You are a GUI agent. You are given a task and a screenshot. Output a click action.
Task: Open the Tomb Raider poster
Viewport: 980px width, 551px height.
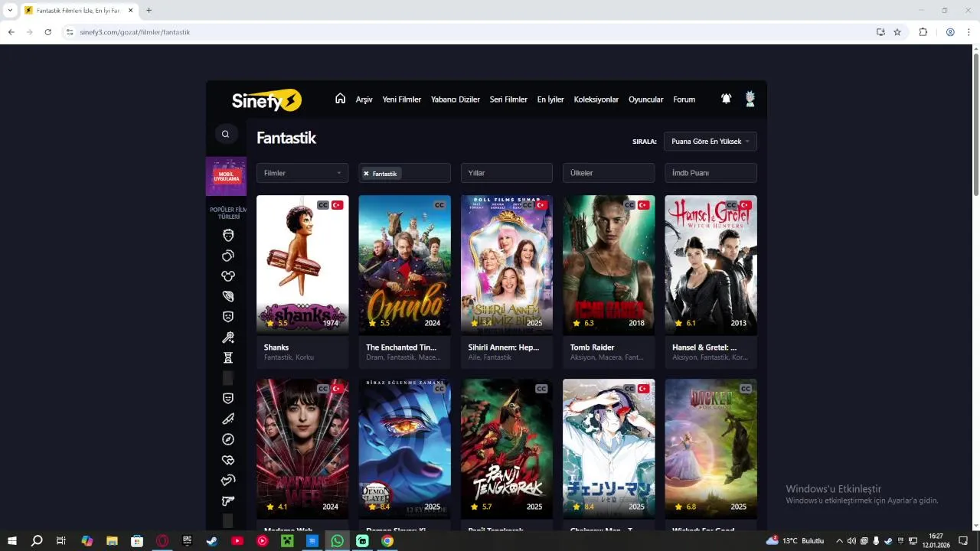click(x=609, y=265)
